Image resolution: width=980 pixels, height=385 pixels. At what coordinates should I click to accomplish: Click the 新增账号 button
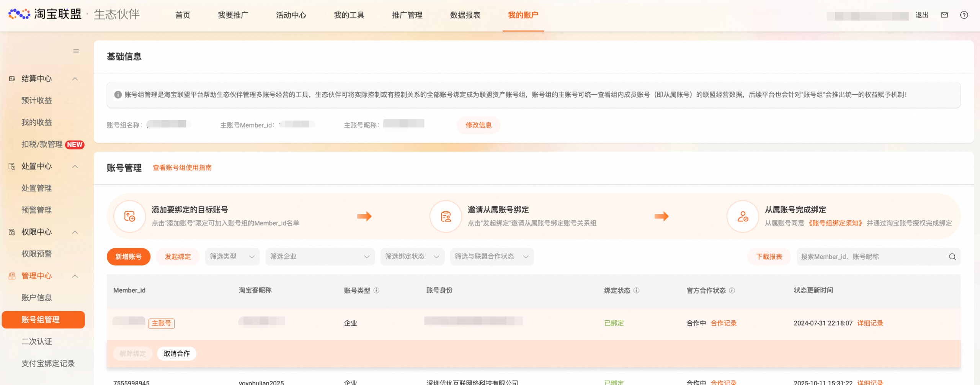pos(128,257)
